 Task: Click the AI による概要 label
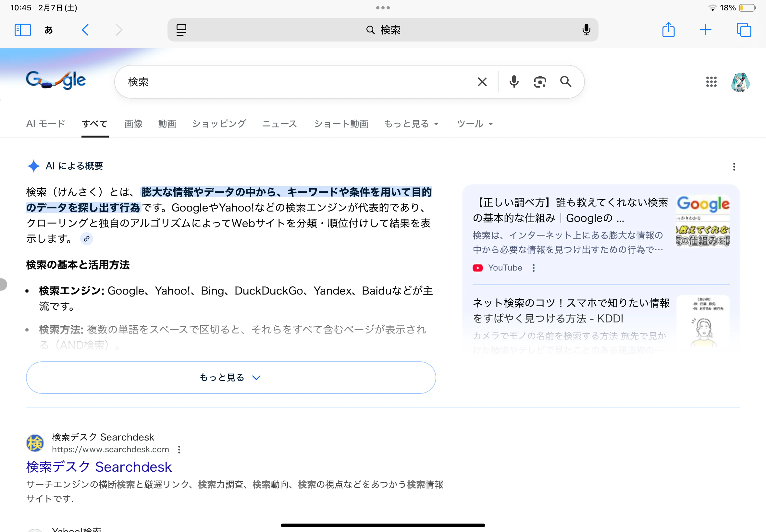tap(74, 166)
